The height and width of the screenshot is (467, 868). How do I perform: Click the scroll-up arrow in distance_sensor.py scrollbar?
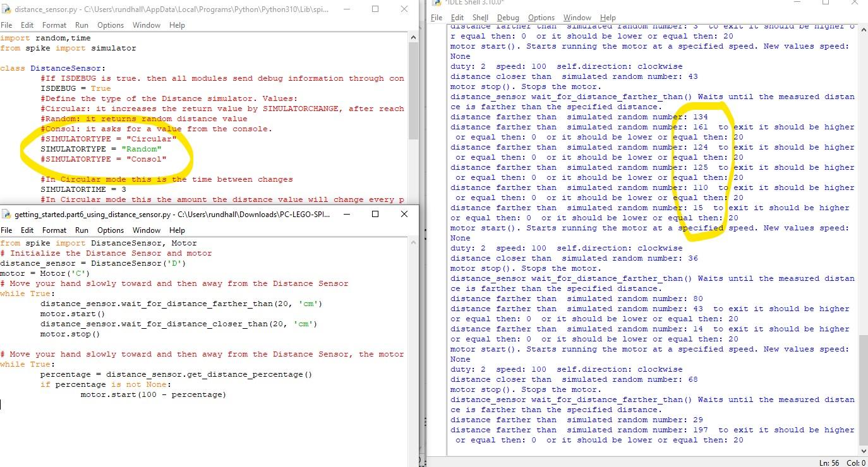click(414, 36)
